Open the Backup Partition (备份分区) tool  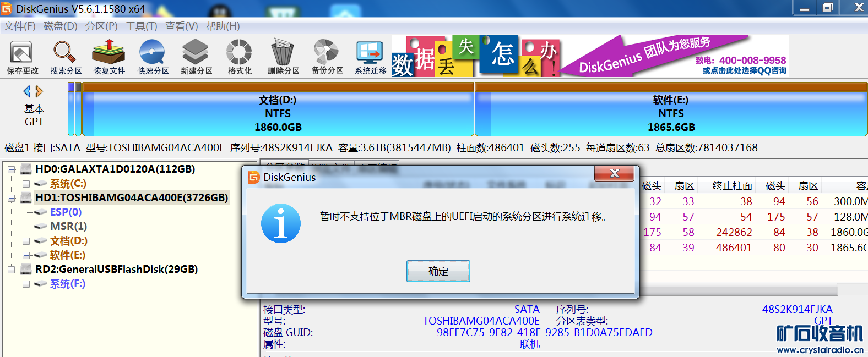[327, 57]
